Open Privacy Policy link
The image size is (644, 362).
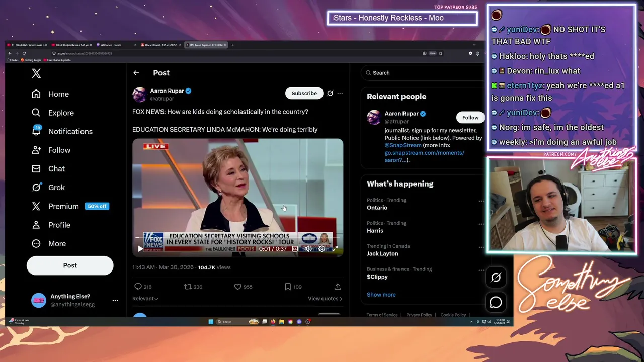click(419, 315)
